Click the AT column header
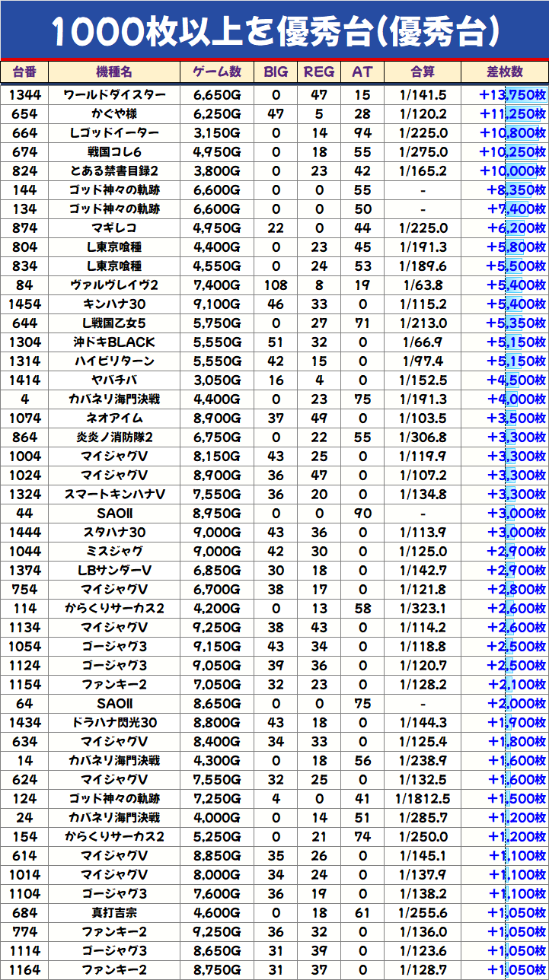549x980 pixels. pyautogui.click(x=362, y=72)
